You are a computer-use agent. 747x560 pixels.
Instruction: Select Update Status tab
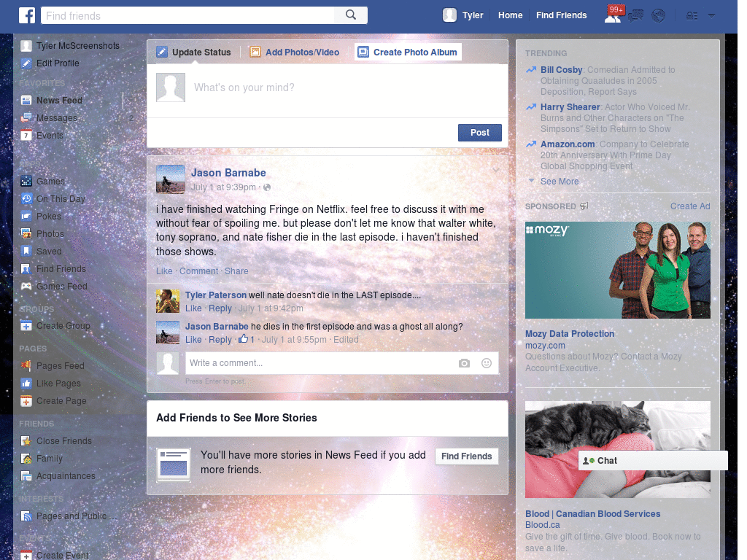pyautogui.click(x=193, y=52)
